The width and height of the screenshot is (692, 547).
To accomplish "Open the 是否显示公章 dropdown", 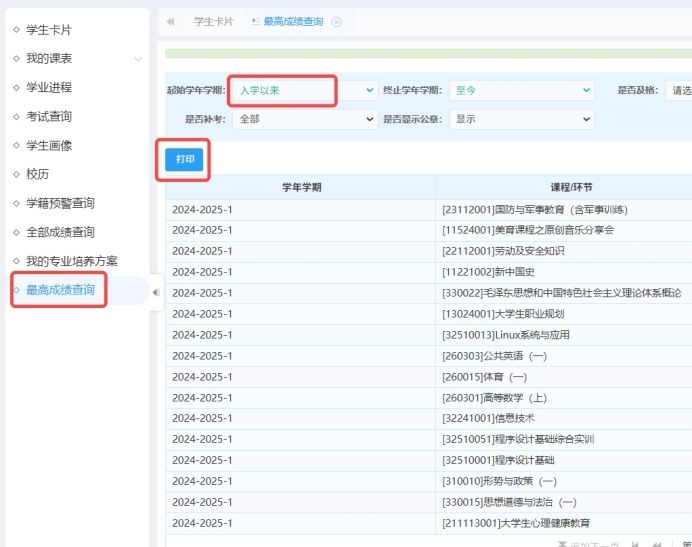I will (521, 119).
